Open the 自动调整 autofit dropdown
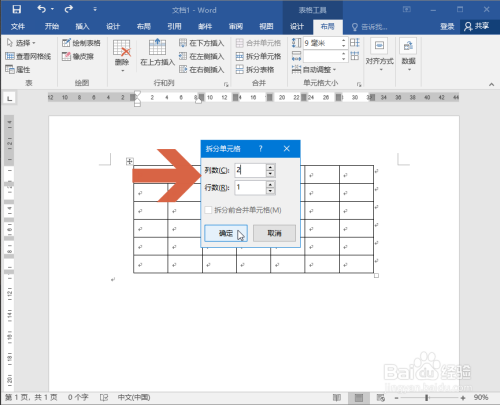Screen dimensions: 500x405 tap(314, 70)
